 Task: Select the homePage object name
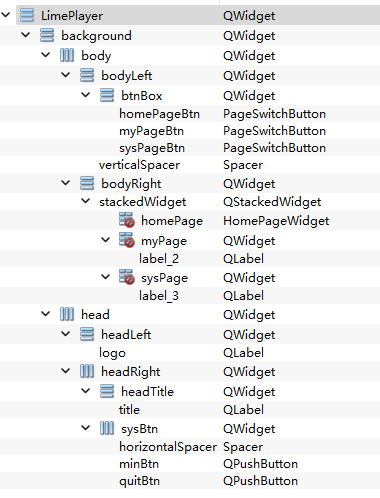coord(172,221)
